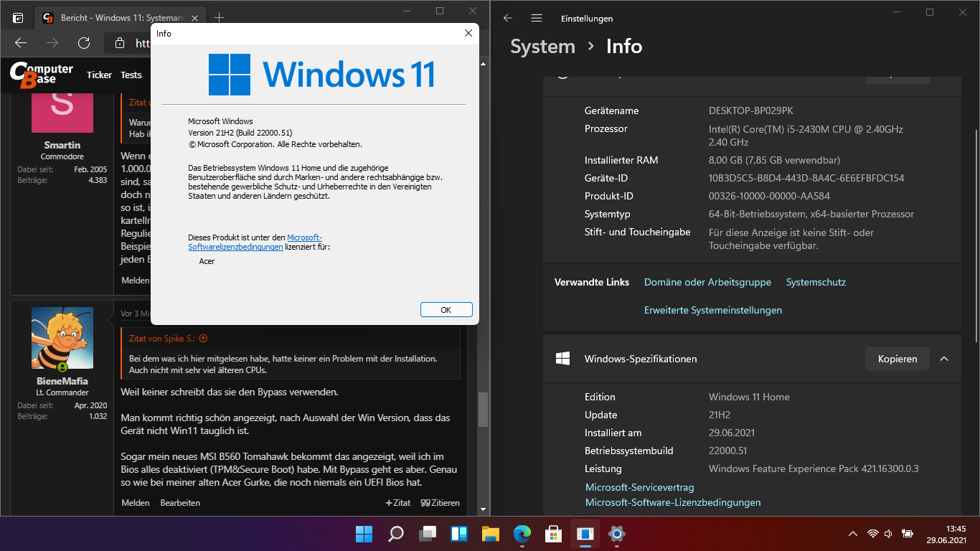Click the browser page scrollbar thumb
The height and width of the screenshot is (551, 980).
point(484,410)
